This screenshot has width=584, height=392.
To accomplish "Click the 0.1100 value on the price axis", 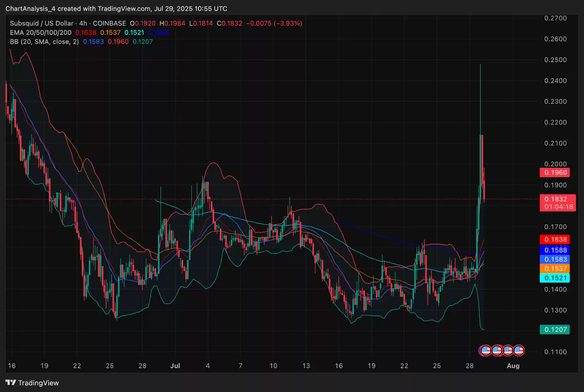I will coord(555,352).
